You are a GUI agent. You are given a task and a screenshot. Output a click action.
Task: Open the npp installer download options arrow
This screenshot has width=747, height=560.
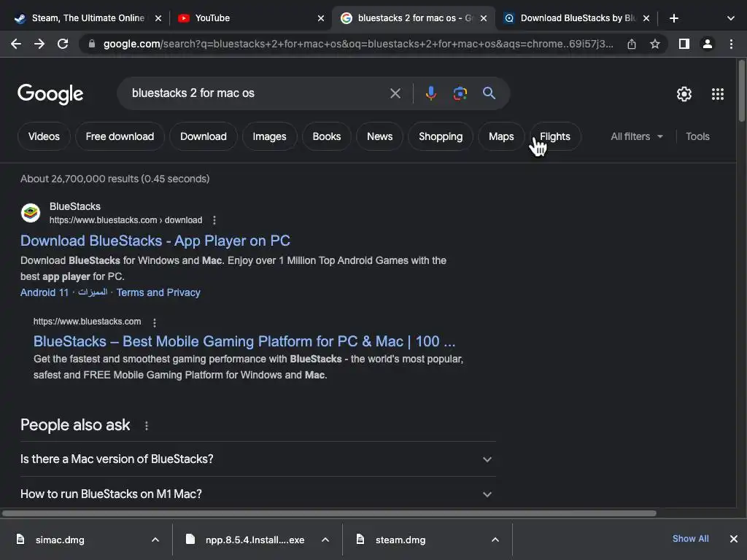point(325,540)
